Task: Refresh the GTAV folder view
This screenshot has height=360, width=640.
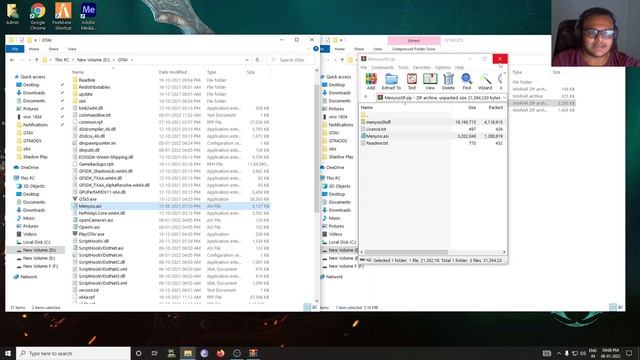Action: pyautogui.click(x=257, y=60)
